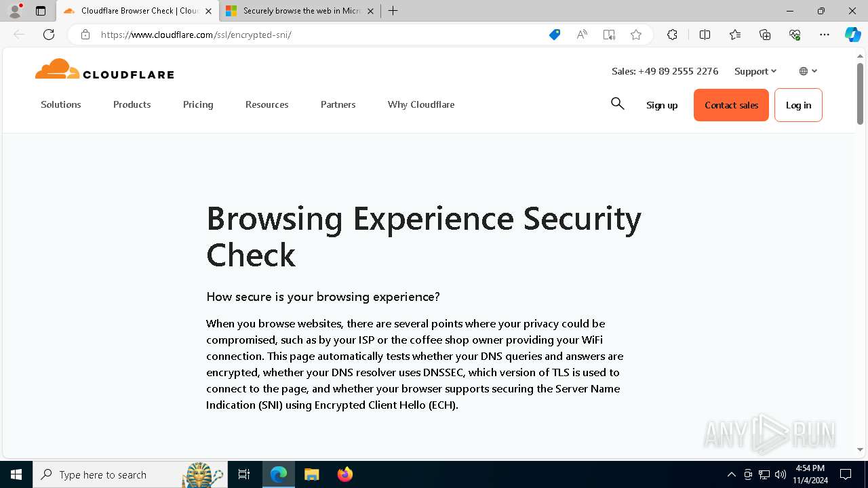This screenshot has height=488, width=868.
Task: Open Settings and more ellipsis
Action: [825, 35]
